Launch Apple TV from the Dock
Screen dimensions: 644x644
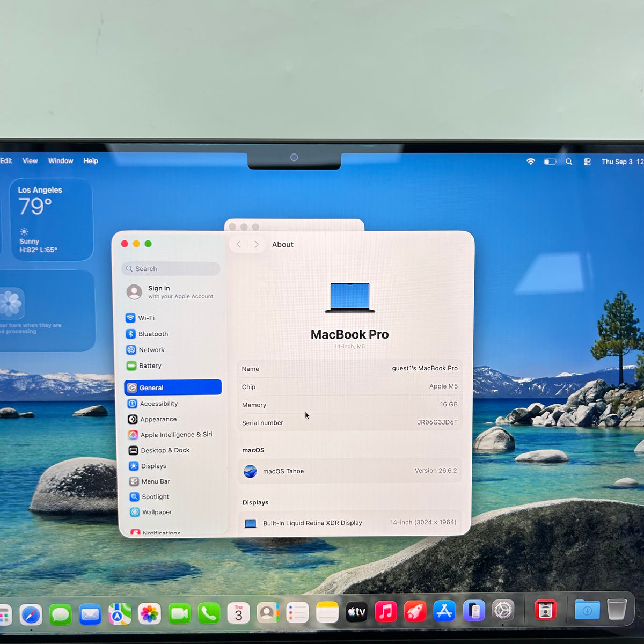pyautogui.click(x=356, y=612)
